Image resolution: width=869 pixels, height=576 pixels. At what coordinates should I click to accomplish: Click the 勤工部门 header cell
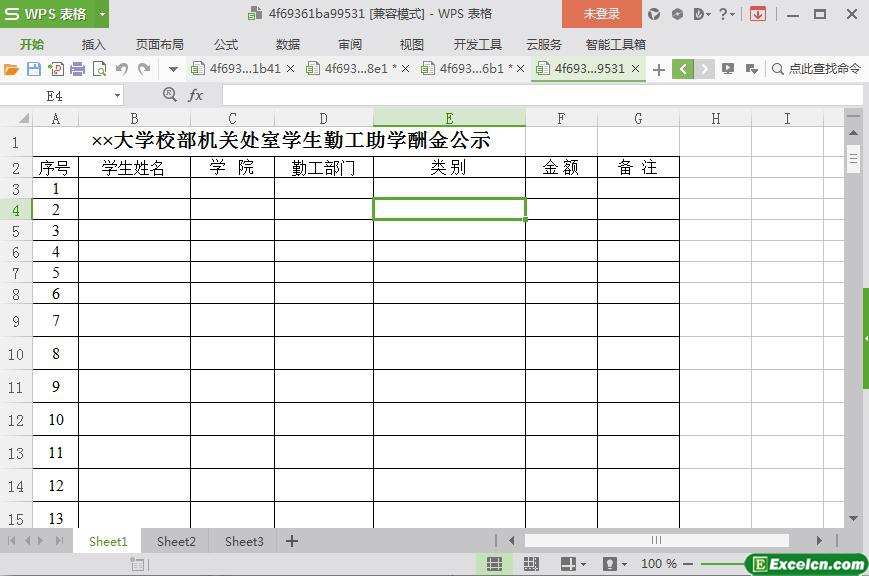tap(324, 167)
